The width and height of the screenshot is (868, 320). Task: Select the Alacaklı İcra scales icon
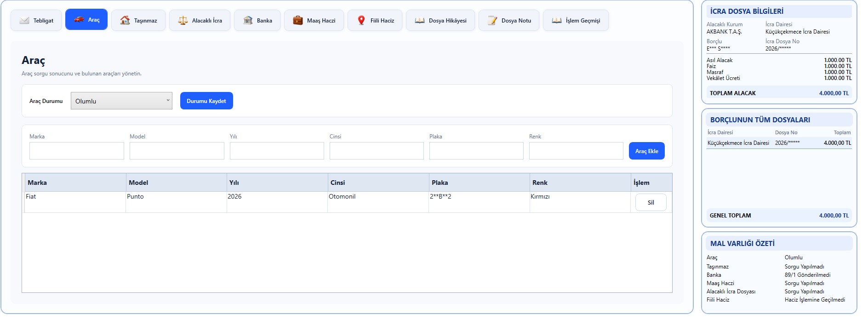coord(183,20)
